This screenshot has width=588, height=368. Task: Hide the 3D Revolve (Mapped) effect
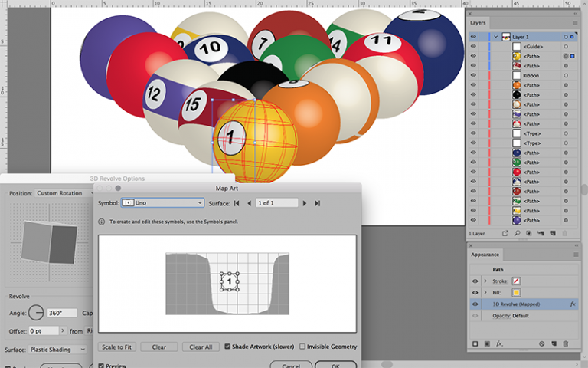(475, 304)
